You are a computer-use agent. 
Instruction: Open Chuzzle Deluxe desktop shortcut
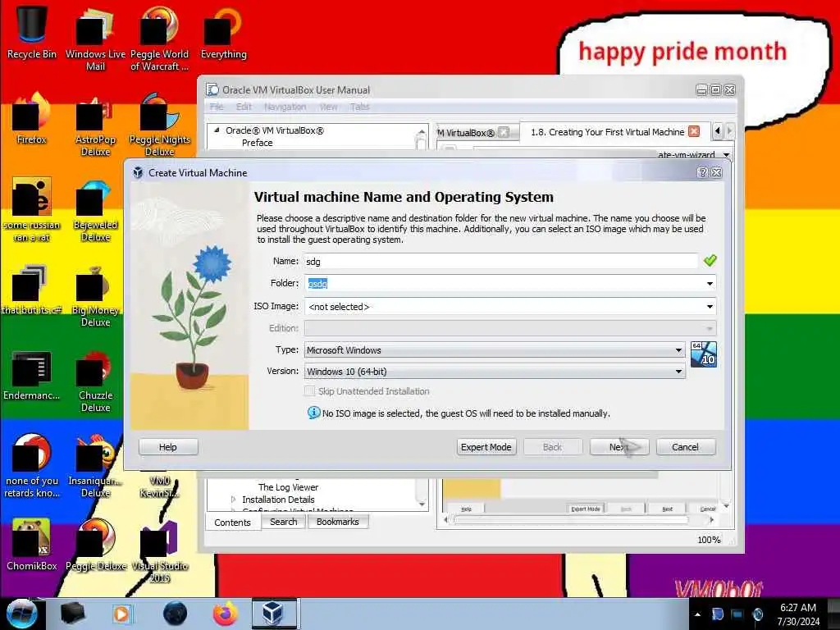pos(95,381)
